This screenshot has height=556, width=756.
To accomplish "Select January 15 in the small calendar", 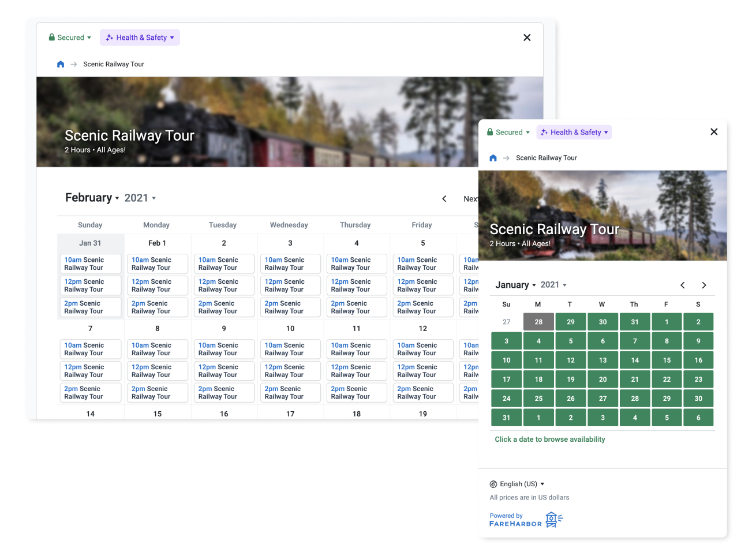I will [667, 360].
